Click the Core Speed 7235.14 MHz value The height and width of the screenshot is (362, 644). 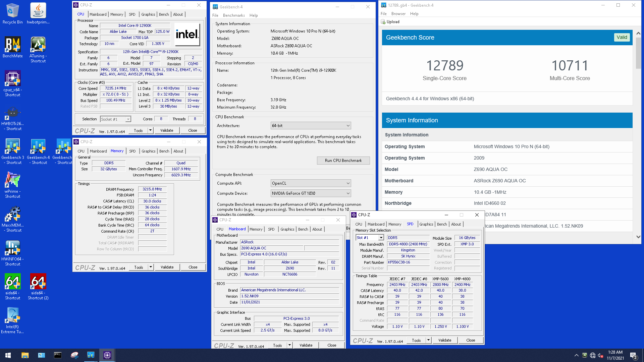point(116,88)
